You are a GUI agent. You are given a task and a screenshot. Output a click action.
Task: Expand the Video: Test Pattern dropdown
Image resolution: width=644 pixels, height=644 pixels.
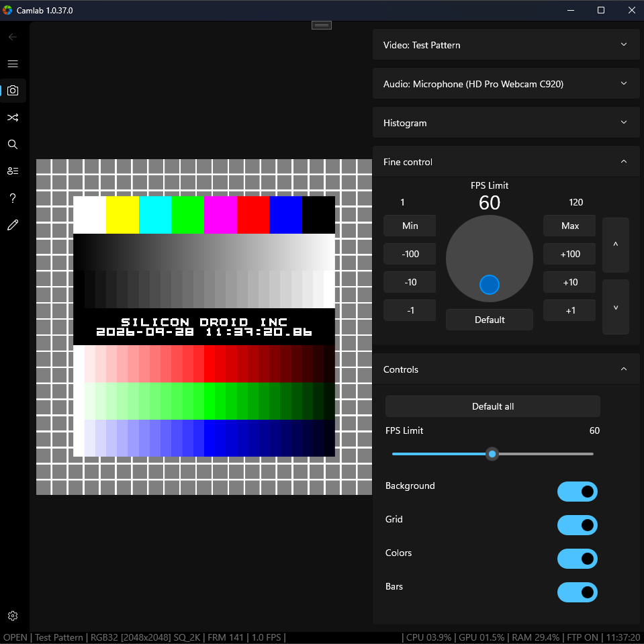pos(506,45)
